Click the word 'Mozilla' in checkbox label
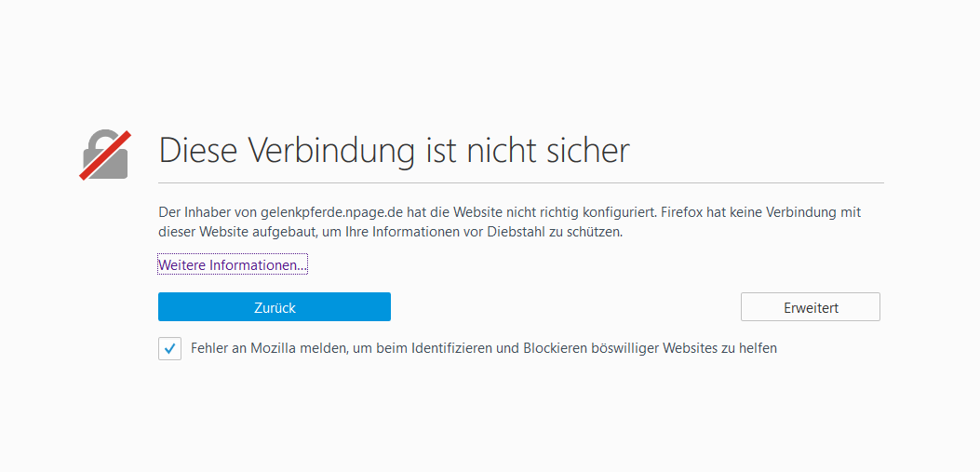980x472 pixels. (x=273, y=348)
